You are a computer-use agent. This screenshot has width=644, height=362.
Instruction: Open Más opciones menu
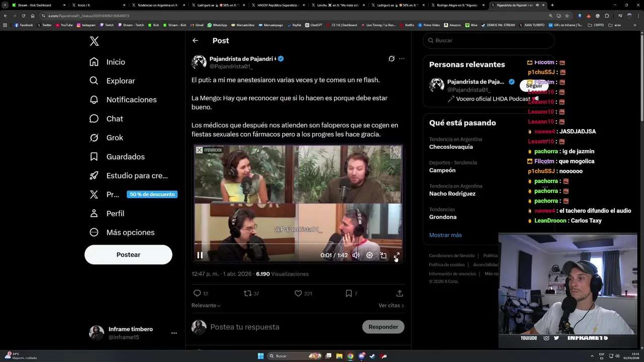coord(122,232)
